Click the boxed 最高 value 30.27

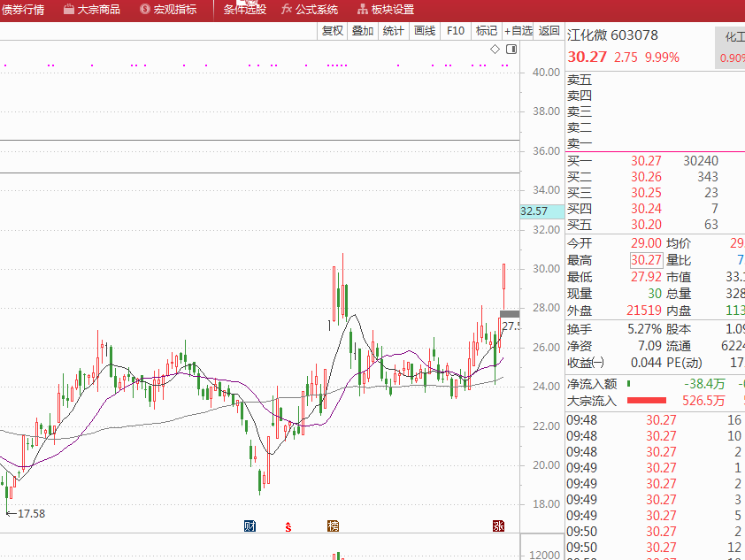click(x=646, y=260)
